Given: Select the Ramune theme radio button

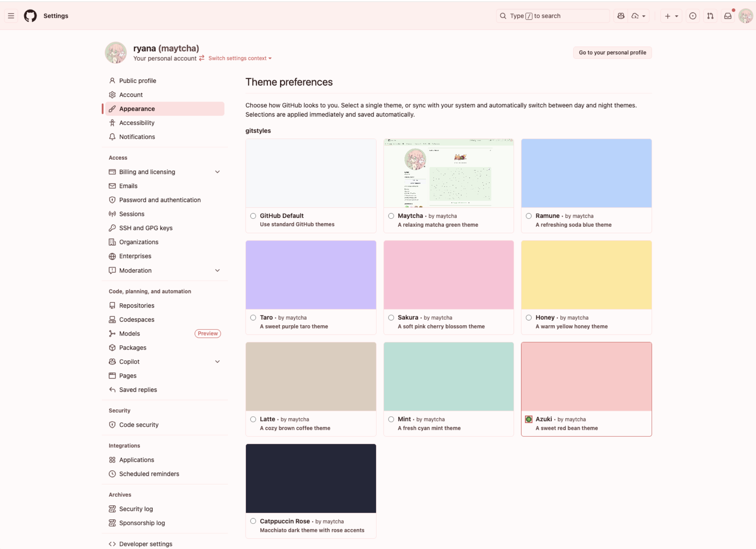Looking at the screenshot, I should click(x=529, y=216).
